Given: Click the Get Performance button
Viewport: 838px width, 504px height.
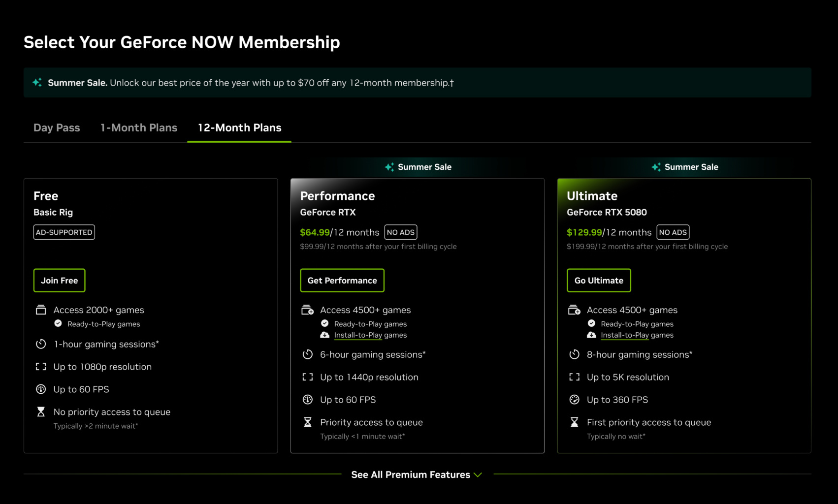Looking at the screenshot, I should [x=342, y=281].
